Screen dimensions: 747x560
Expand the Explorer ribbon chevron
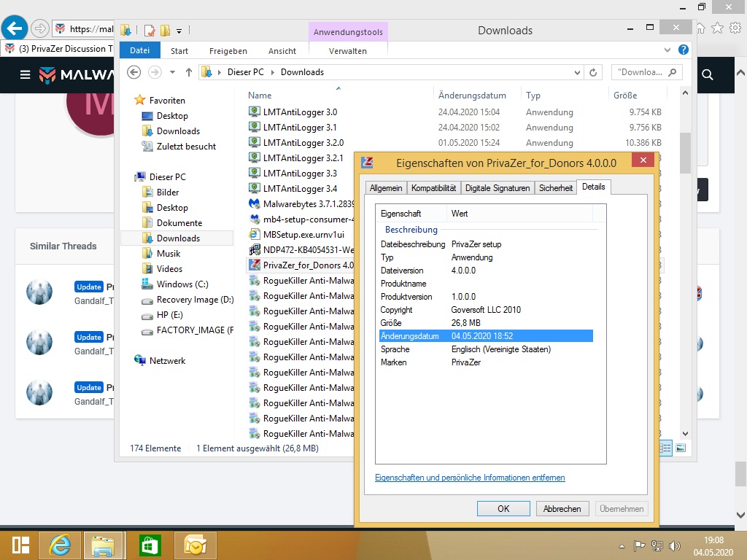click(667, 50)
